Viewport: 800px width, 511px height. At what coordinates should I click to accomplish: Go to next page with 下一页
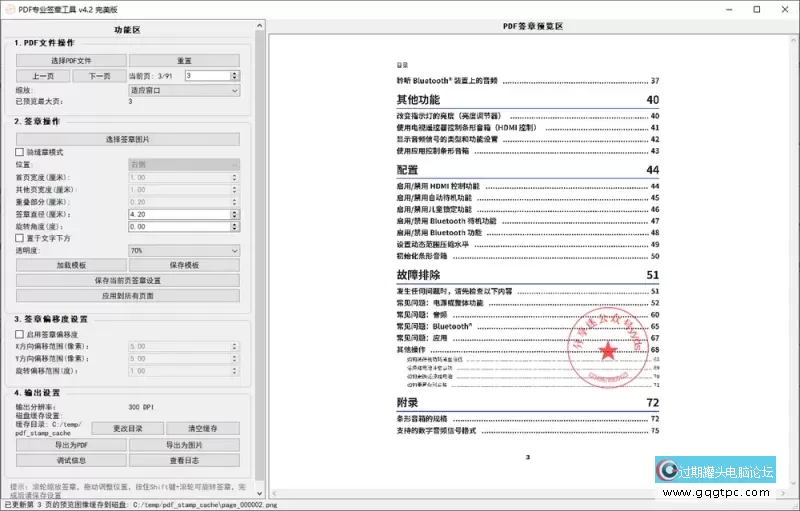coord(99,76)
